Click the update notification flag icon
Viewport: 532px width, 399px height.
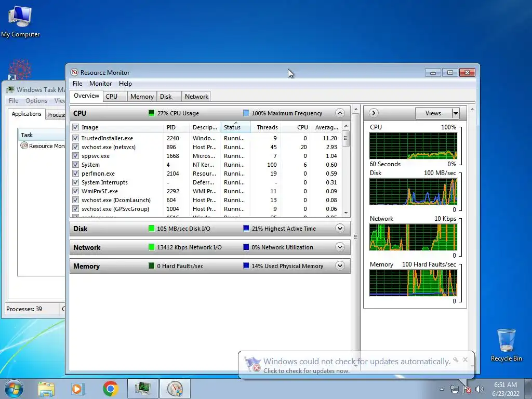(x=252, y=365)
